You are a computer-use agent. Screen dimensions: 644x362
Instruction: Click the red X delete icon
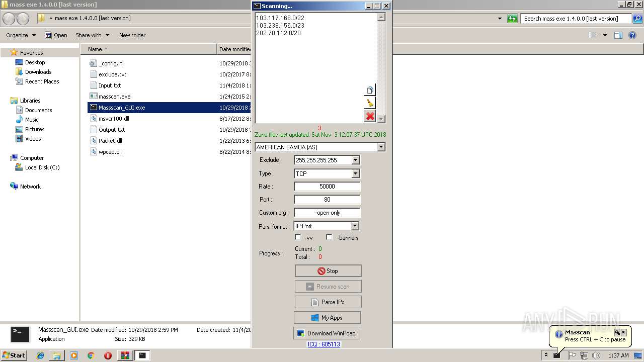click(370, 116)
